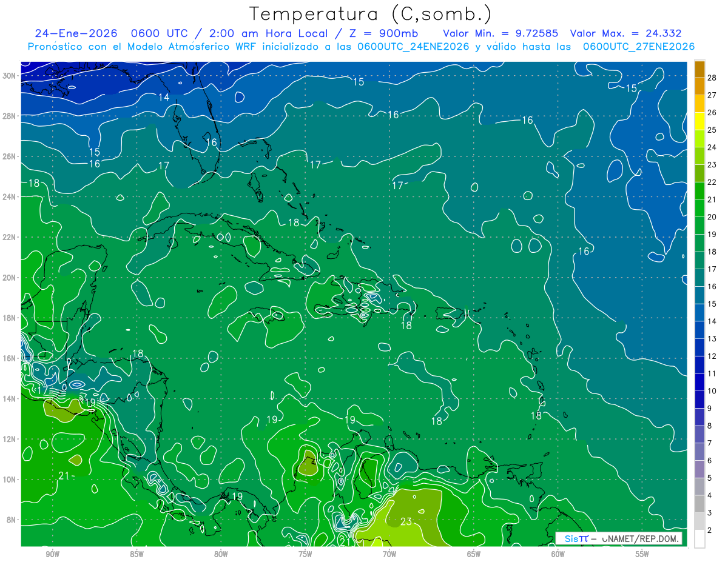728x562 pixels.
Task: Click the legend scale number 13
Action: click(x=712, y=338)
